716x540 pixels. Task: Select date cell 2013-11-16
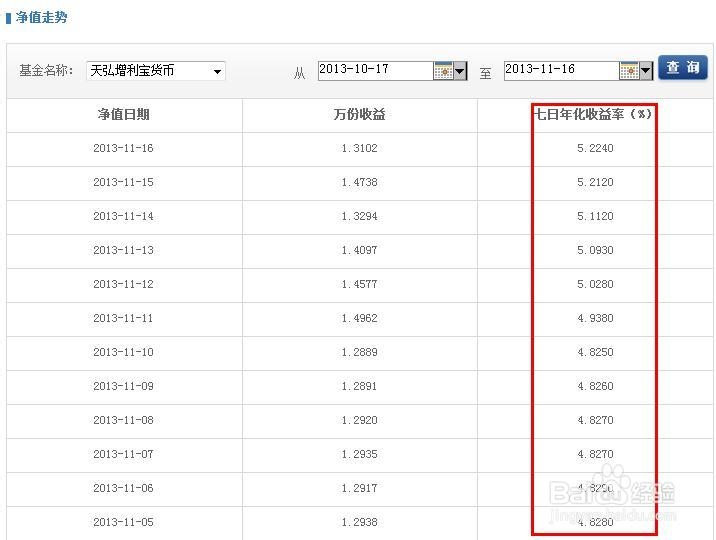tap(123, 148)
